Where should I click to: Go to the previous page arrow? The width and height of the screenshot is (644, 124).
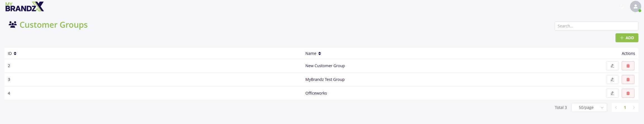click(616, 107)
